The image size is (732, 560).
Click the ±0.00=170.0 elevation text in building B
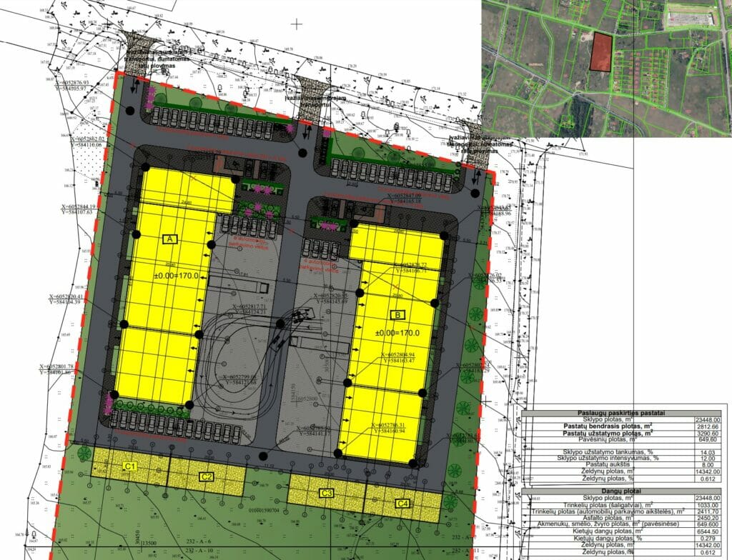[x=395, y=333]
